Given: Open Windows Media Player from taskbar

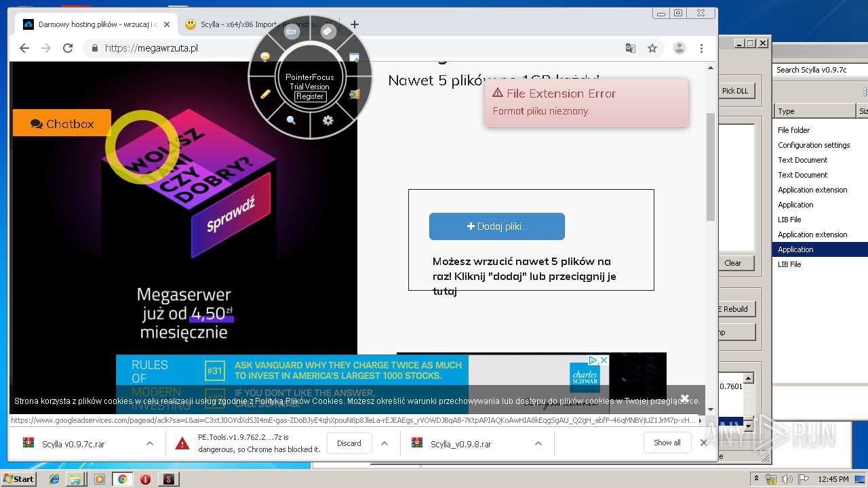Looking at the screenshot, I should pyautogui.click(x=100, y=479).
